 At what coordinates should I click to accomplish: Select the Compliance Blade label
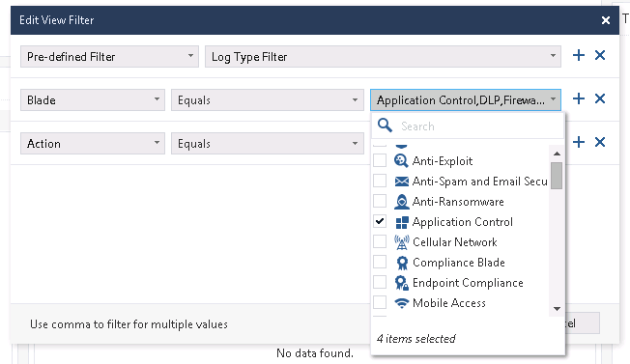[x=459, y=263]
